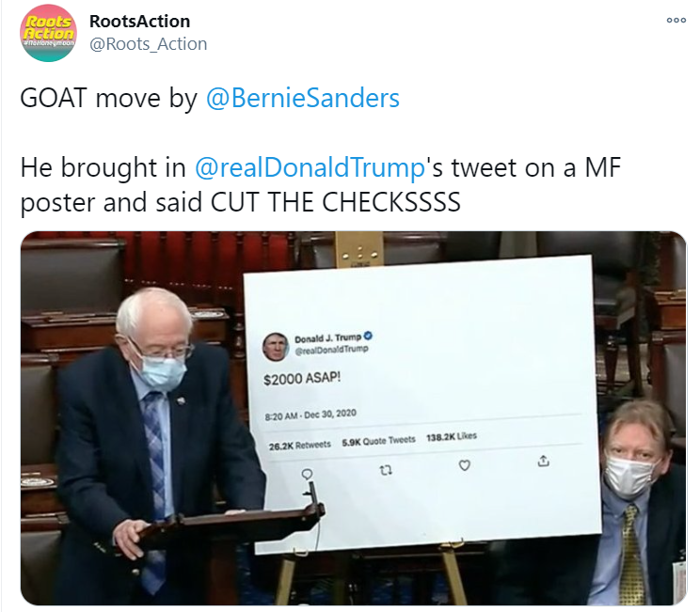Viewport: 700px width, 612px height.
Task: Open the RootsAction display name link
Action: point(140,21)
